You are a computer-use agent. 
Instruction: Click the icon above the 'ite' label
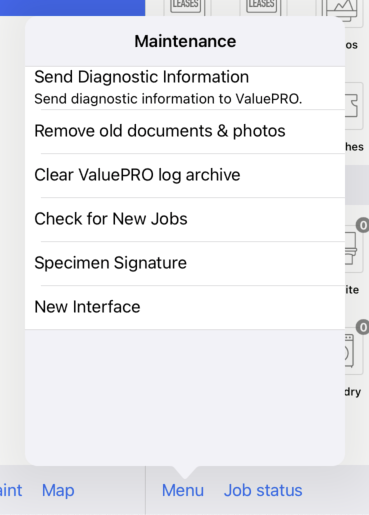pyautogui.click(x=353, y=248)
